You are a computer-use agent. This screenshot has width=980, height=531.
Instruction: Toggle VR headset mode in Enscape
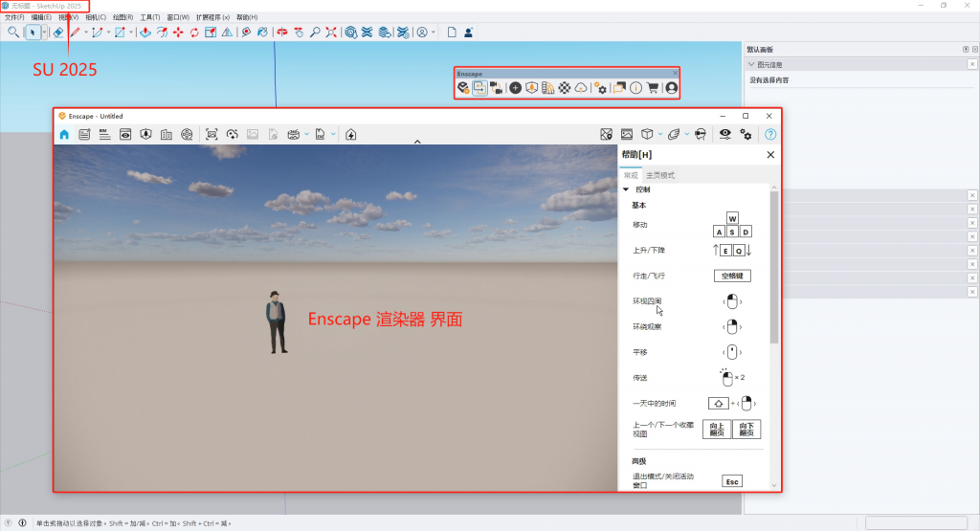coord(701,134)
